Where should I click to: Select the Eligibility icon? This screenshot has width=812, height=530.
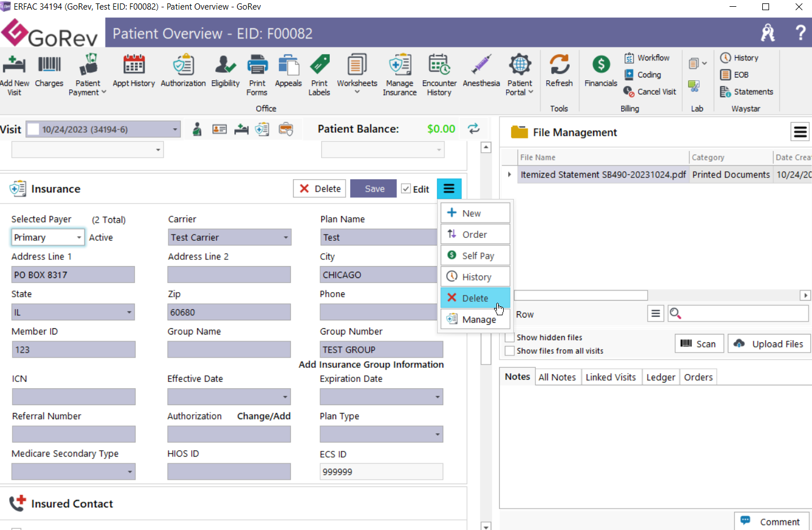225,73
